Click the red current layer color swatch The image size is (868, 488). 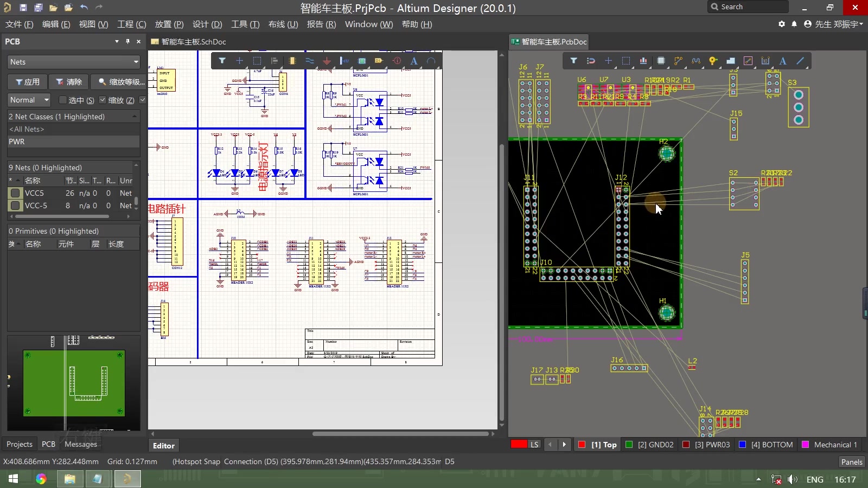[x=519, y=445]
